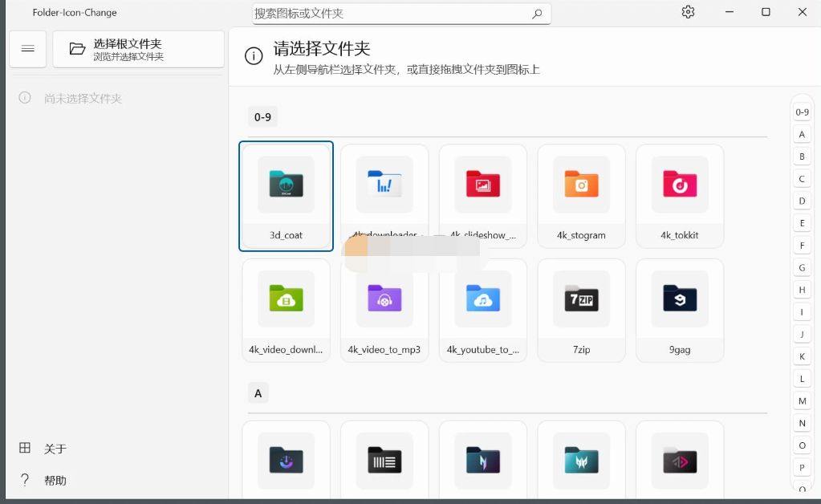This screenshot has width=821, height=504.
Task: Click the info icon beside 请选择文件夹
Action: (x=254, y=56)
